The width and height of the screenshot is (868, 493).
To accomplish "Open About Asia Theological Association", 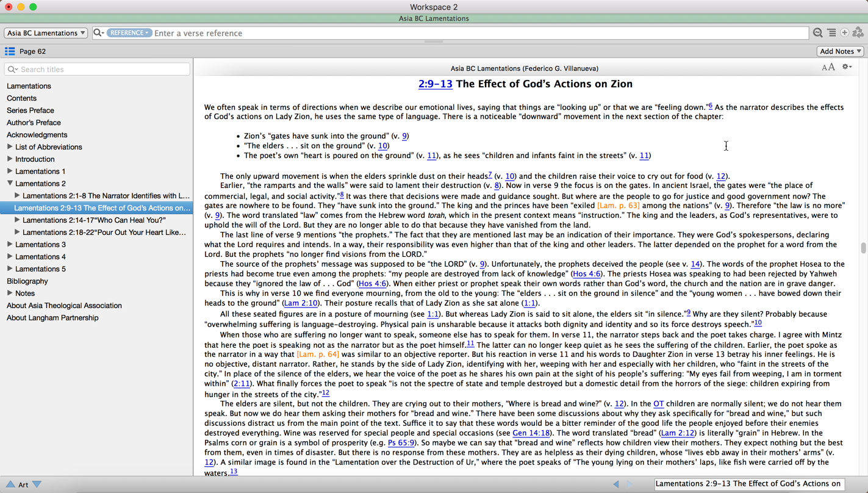I will click(64, 306).
